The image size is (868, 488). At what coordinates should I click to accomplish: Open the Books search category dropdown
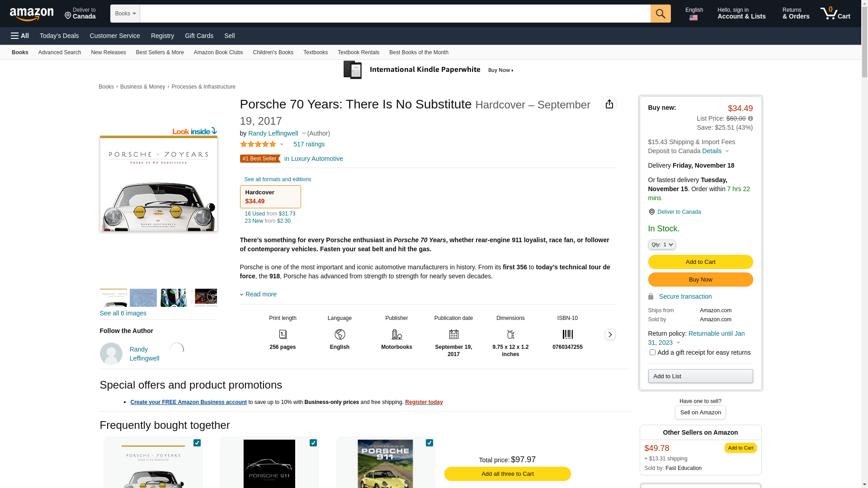125,14
